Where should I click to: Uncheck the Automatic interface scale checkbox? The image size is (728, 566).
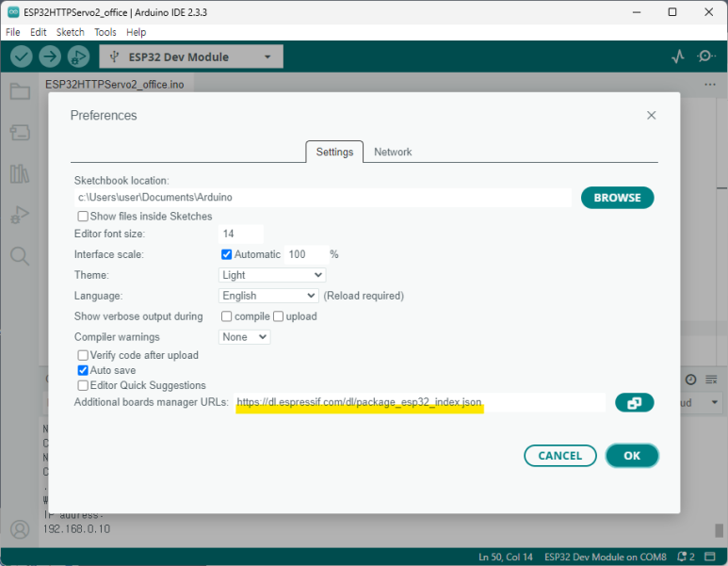227,254
